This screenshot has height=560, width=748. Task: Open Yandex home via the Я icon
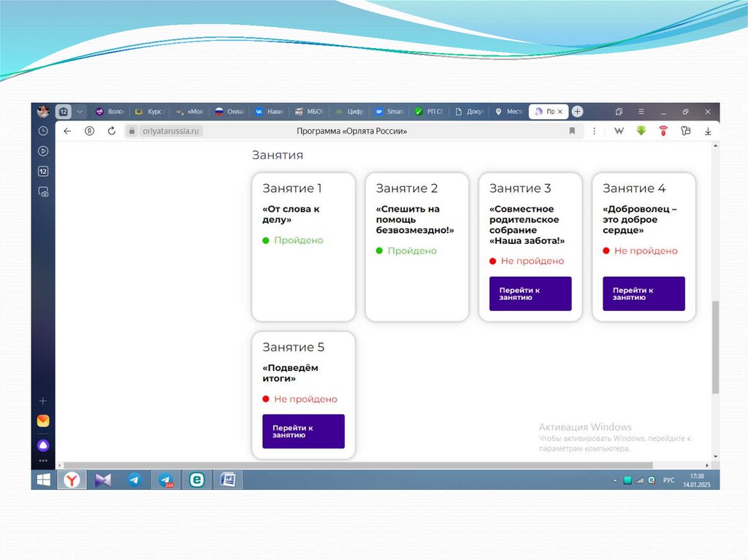point(89,131)
